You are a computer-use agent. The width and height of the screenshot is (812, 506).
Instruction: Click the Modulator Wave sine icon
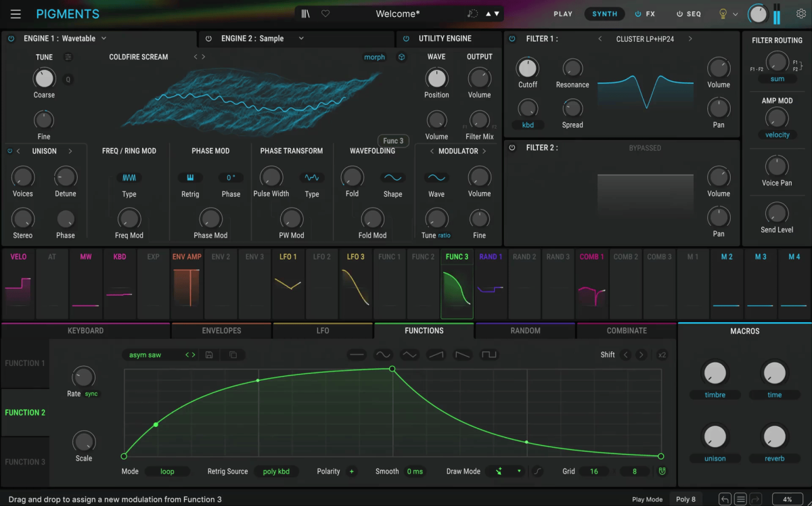pyautogui.click(x=436, y=178)
